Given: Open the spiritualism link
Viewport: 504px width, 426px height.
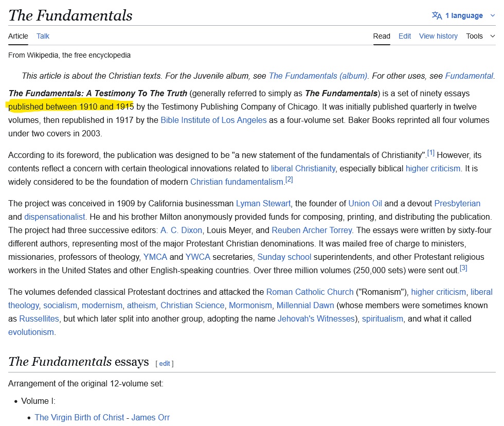Looking at the screenshot, I should click(x=382, y=318).
